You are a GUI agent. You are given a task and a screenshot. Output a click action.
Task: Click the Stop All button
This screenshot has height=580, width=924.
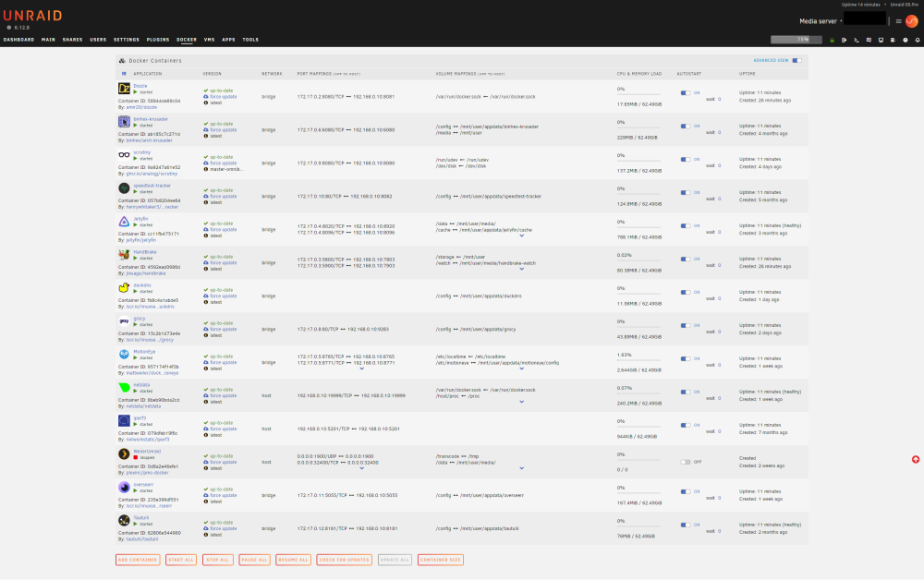(217, 560)
